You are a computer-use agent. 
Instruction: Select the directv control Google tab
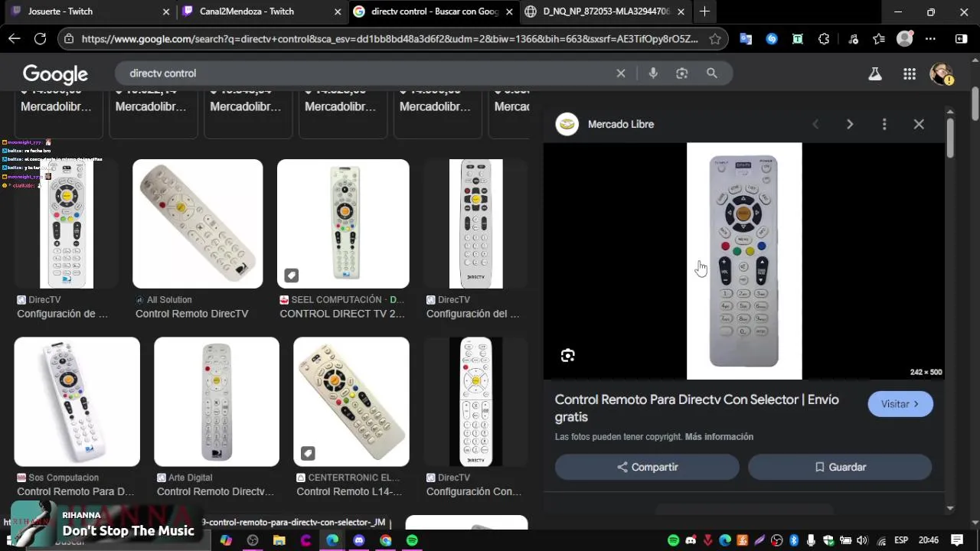(x=433, y=11)
